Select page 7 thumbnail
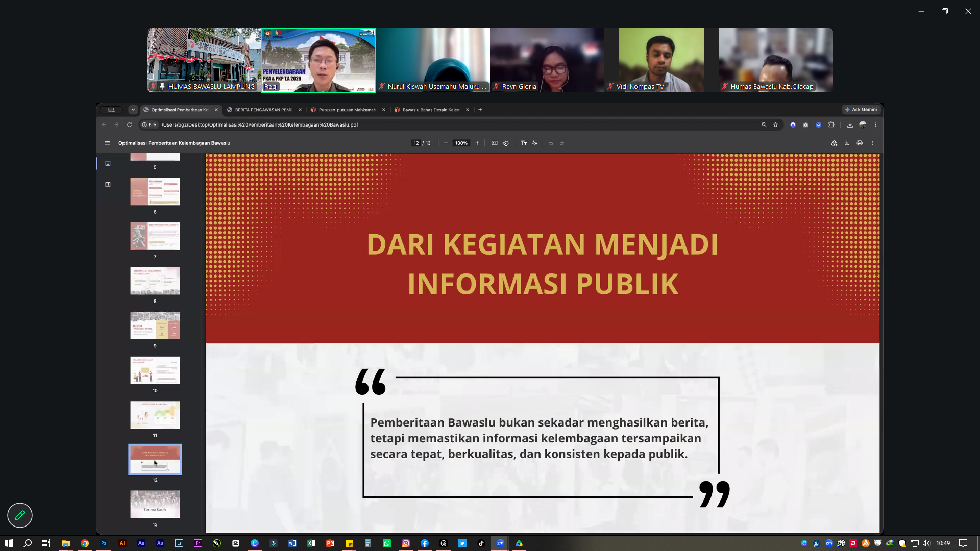The image size is (980, 551). [155, 236]
